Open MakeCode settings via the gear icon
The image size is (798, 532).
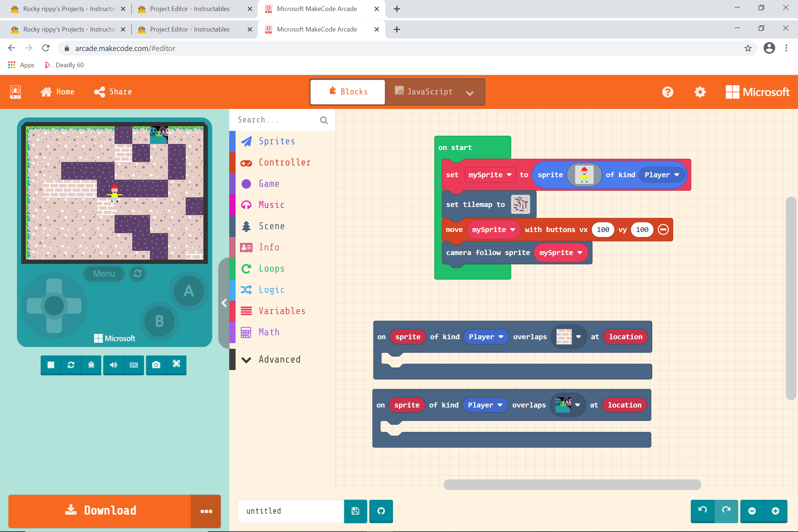coord(700,92)
